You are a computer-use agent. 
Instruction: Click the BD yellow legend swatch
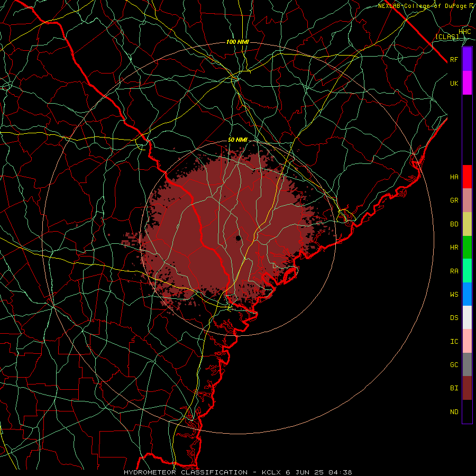pos(467,224)
